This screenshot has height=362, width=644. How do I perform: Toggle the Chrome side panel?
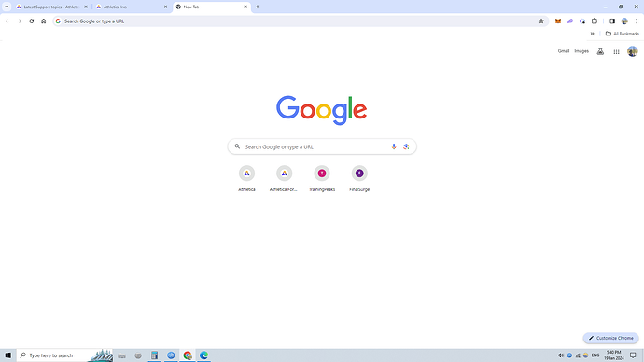(x=612, y=21)
